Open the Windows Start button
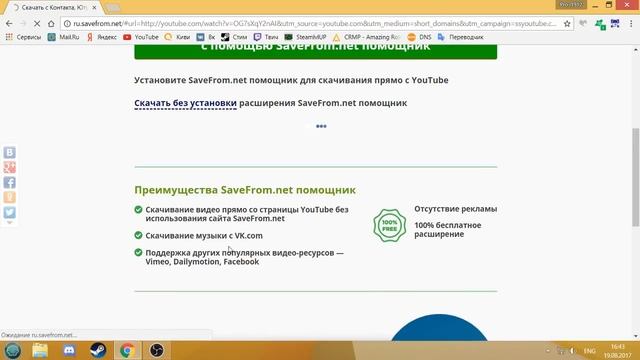The image size is (640, 360). point(13,351)
